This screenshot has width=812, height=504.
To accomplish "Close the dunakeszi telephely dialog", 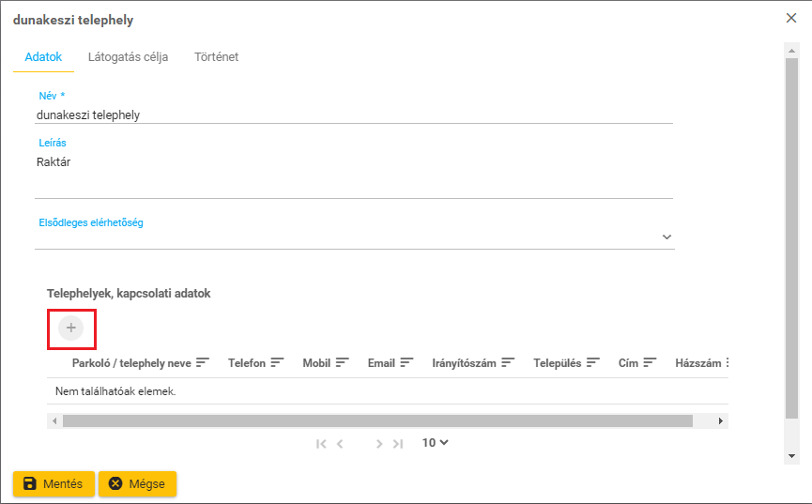I will (790, 18).
